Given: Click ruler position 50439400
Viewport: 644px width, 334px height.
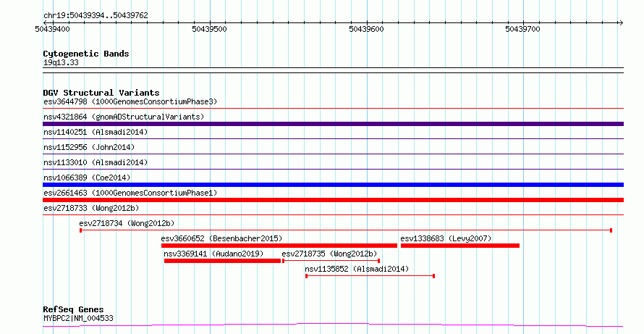Looking at the screenshot, I should point(52,29).
